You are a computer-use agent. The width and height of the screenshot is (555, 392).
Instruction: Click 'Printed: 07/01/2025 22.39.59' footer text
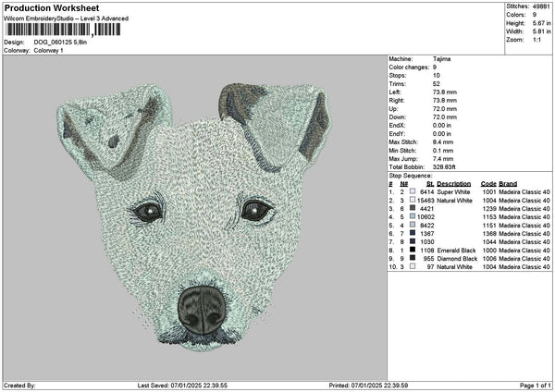point(368,386)
